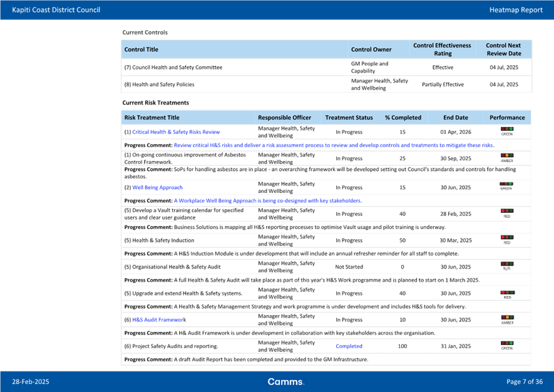Image resolution: width=554 pixels, height=392 pixels.
Task: Click the Organisational Health & Safety Audit title
Action: coord(172,267)
